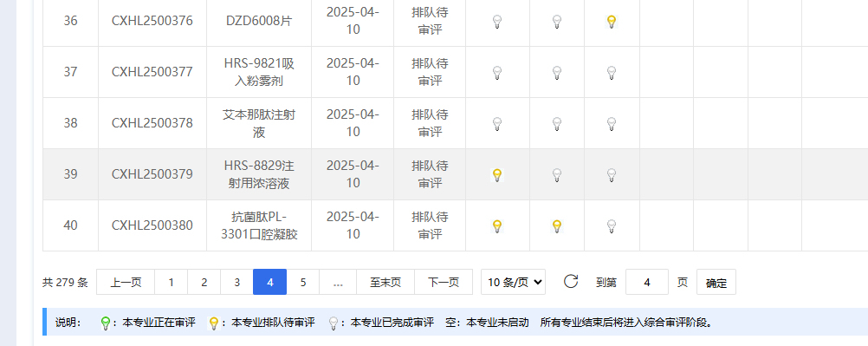Click second bulb icon in row CXHL2500377
Viewport: 868px width, 346px height.
(x=557, y=73)
